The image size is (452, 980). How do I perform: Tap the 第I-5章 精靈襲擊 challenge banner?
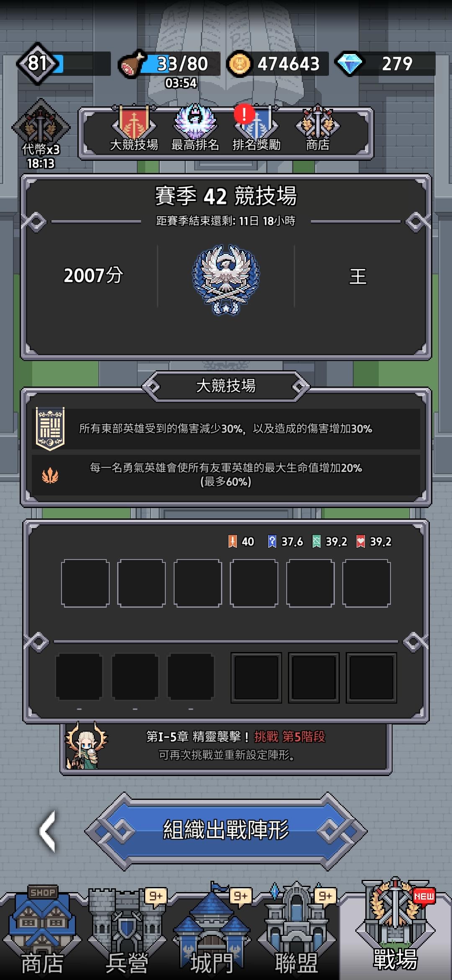tap(226, 746)
